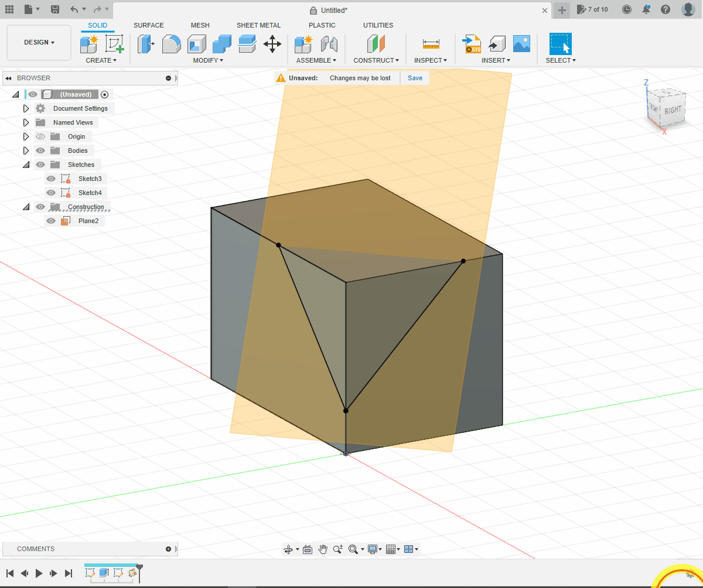The height and width of the screenshot is (588, 703).
Task: Open the Measure tool under Inspect
Action: pyautogui.click(x=431, y=44)
